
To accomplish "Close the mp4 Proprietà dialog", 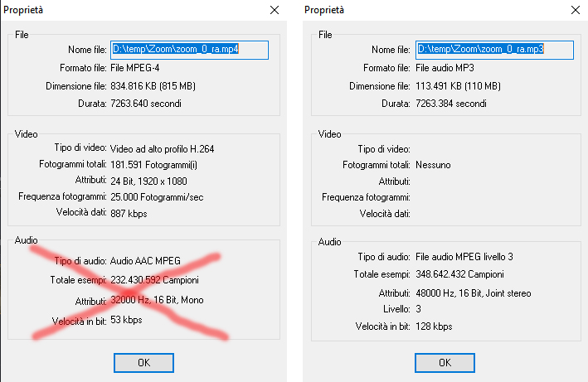I will click(275, 10).
